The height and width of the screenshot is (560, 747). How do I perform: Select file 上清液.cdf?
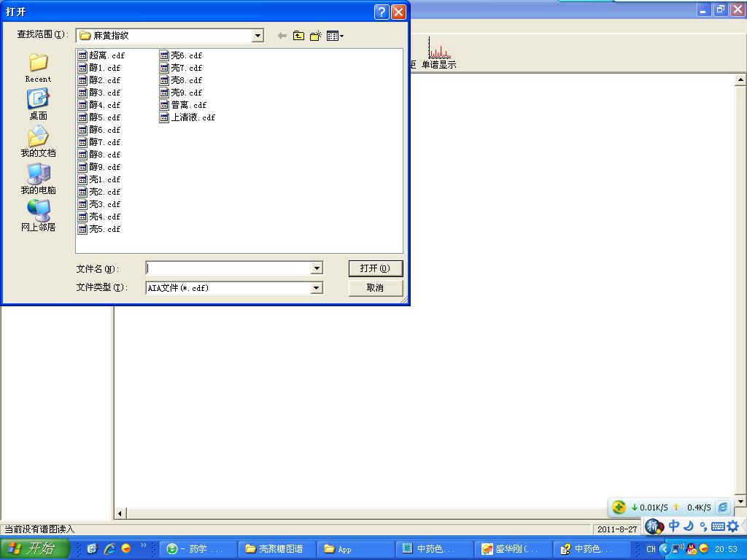(x=187, y=117)
